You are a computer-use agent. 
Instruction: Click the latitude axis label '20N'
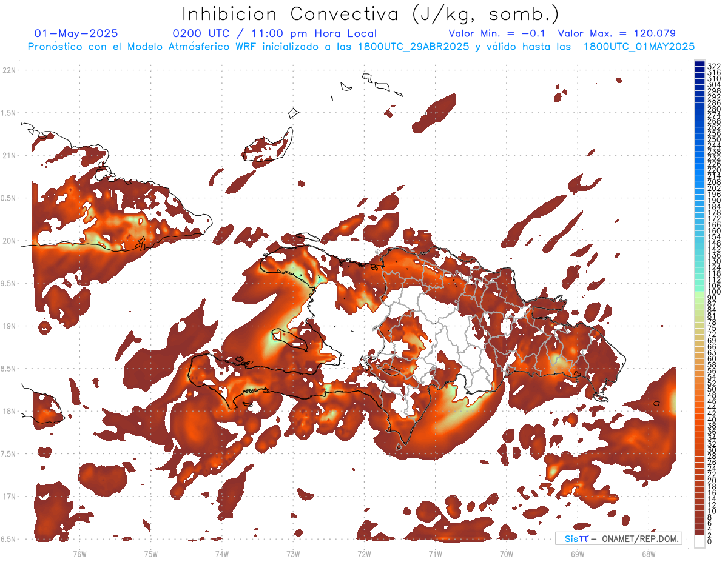(9, 241)
